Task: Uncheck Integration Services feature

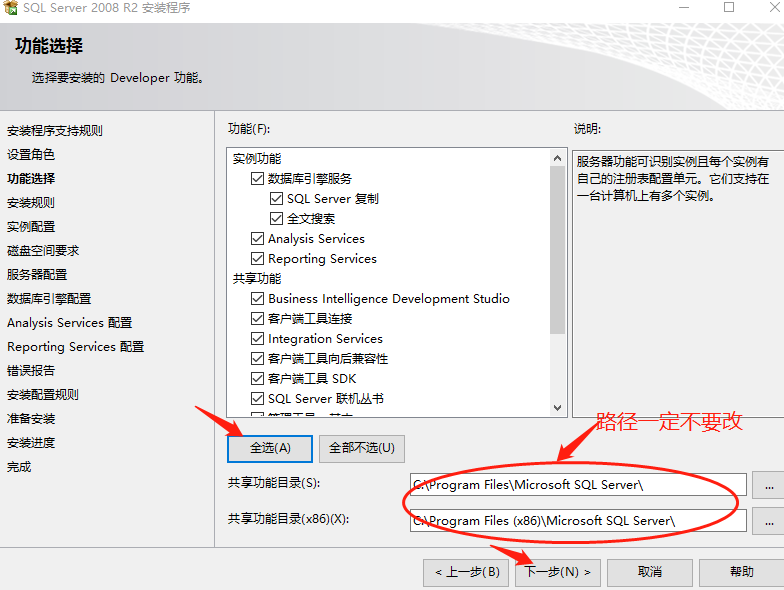Action: click(x=258, y=338)
